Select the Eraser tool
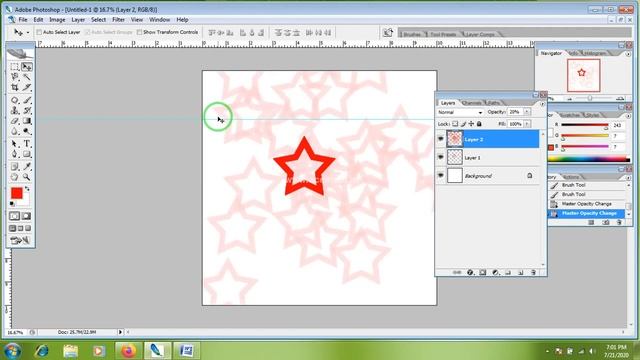The image size is (640, 360). tap(15, 121)
